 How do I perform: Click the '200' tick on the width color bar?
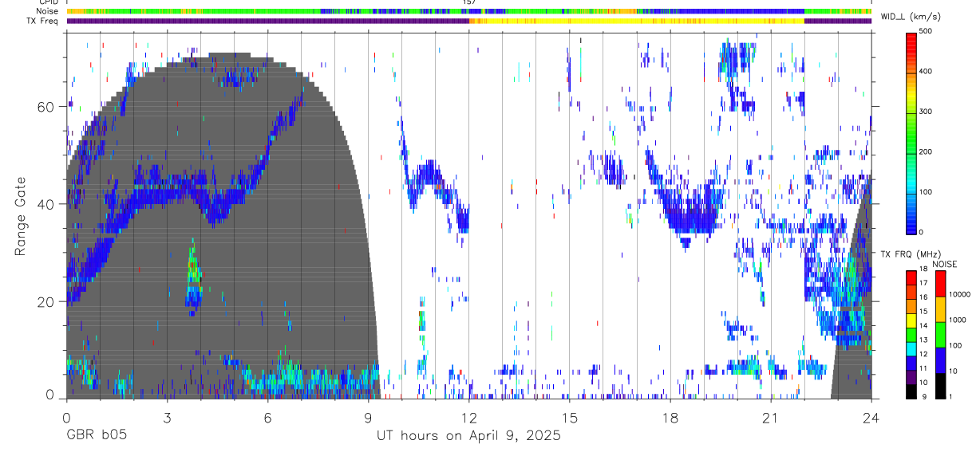[x=927, y=151]
